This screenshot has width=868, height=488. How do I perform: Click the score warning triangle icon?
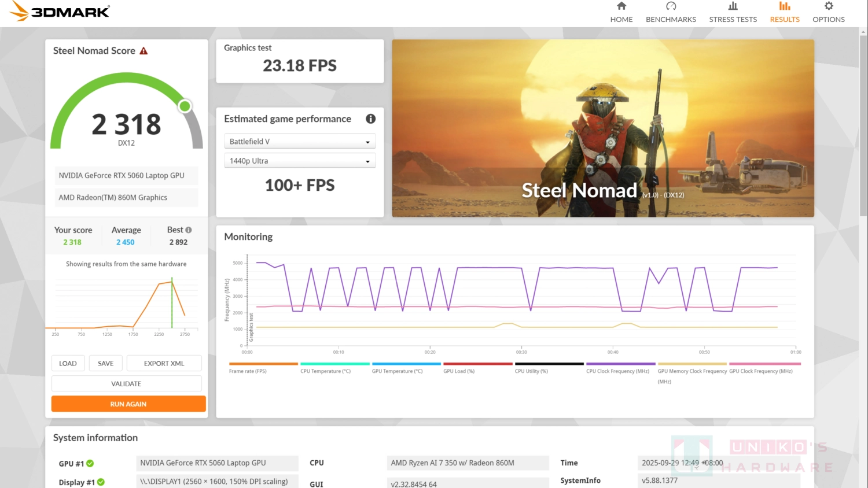click(x=144, y=51)
